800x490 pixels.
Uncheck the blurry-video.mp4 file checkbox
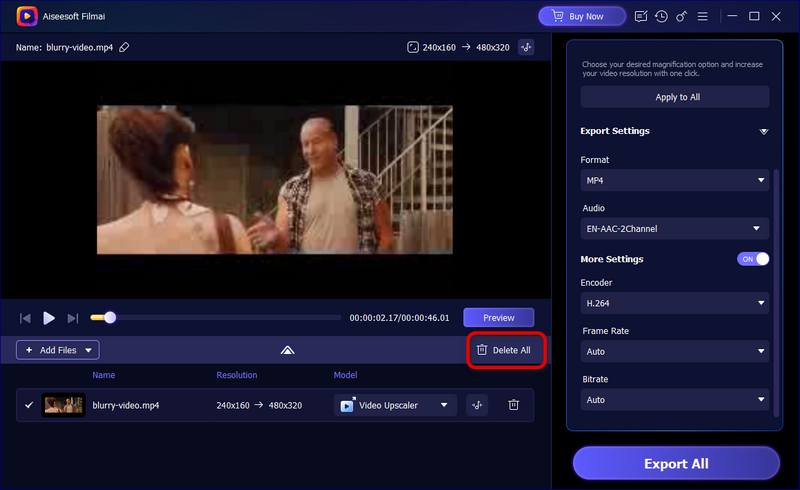[29, 405]
